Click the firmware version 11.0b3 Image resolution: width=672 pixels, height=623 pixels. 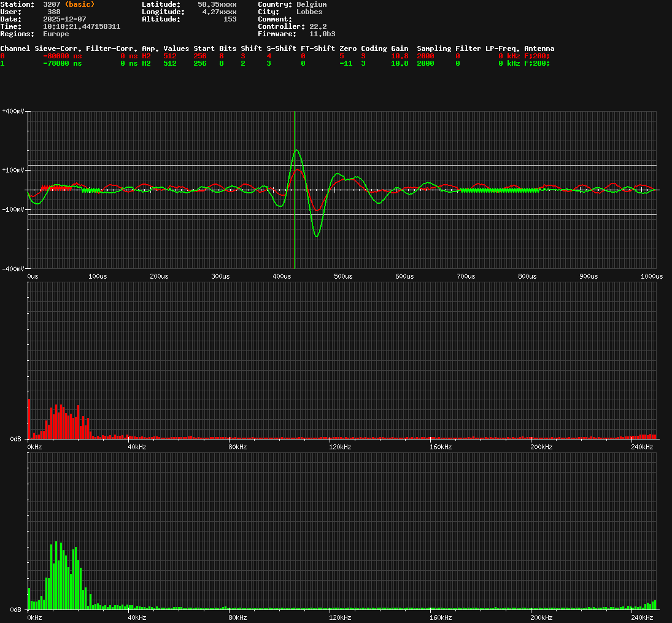(322, 34)
